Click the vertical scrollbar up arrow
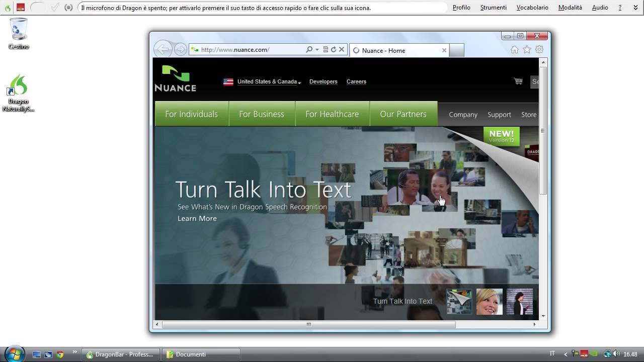 point(543,62)
